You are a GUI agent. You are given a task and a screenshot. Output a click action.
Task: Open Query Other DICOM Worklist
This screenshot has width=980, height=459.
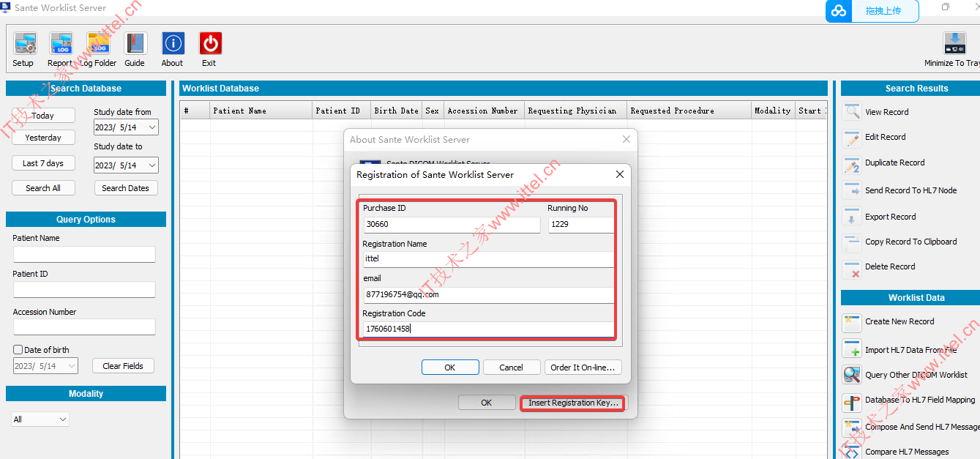tap(916, 375)
